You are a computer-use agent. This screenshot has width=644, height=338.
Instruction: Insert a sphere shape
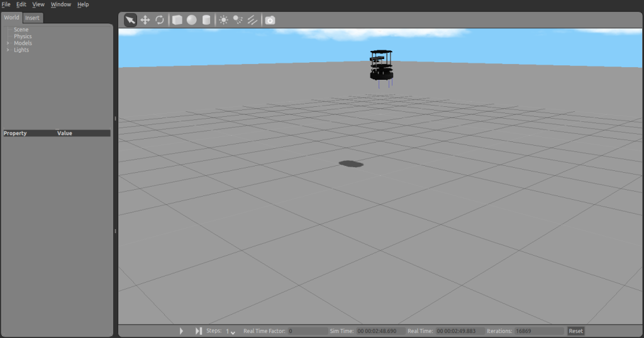pyautogui.click(x=191, y=20)
